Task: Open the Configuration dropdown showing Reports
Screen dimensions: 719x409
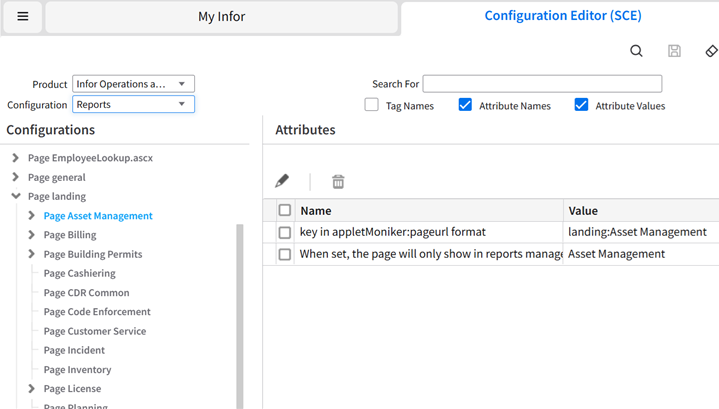Action: coord(133,104)
